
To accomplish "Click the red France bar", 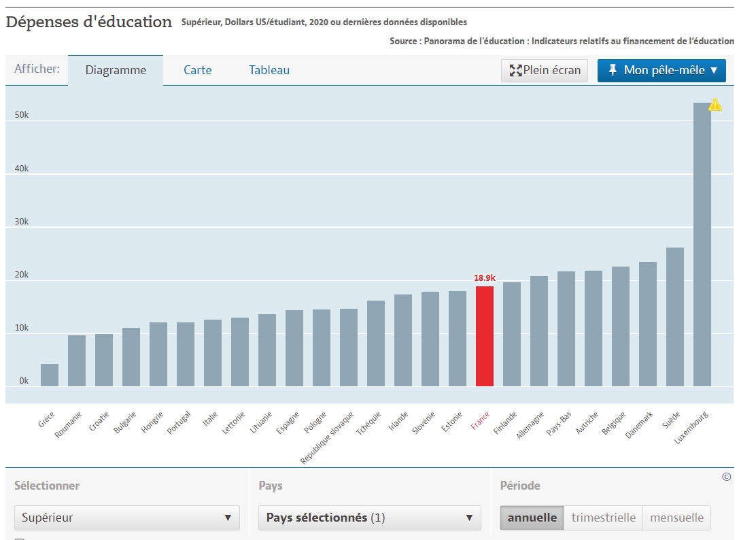I will [x=484, y=336].
